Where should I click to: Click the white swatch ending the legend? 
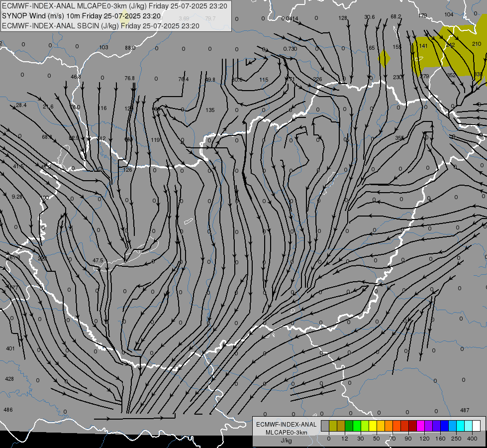click(x=476, y=426)
